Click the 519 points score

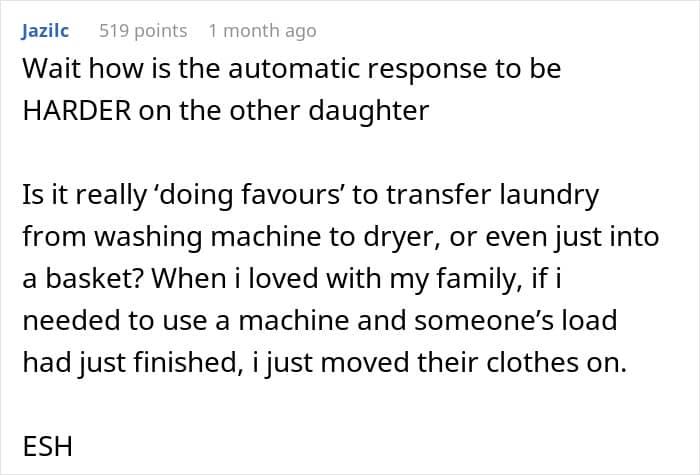coord(143,31)
